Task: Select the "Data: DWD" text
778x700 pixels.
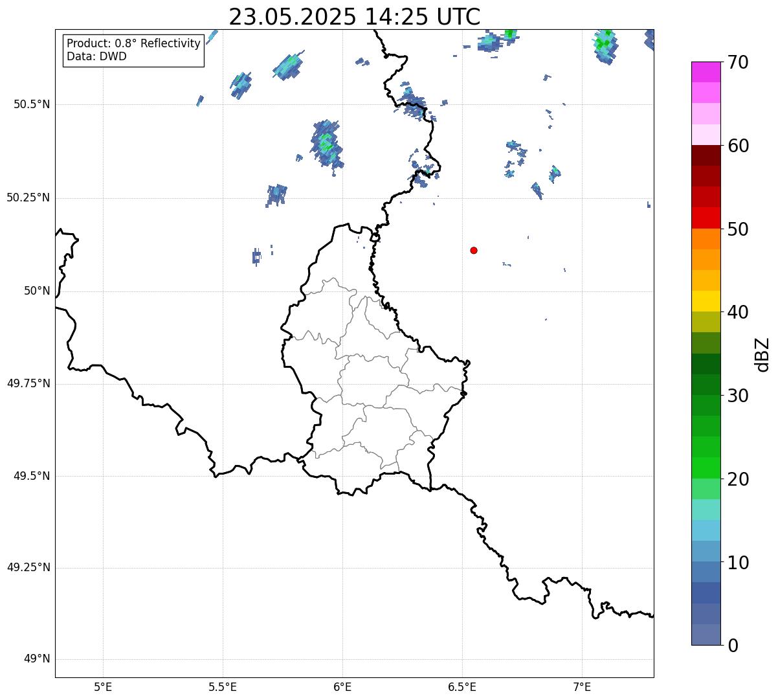Action: click(96, 56)
